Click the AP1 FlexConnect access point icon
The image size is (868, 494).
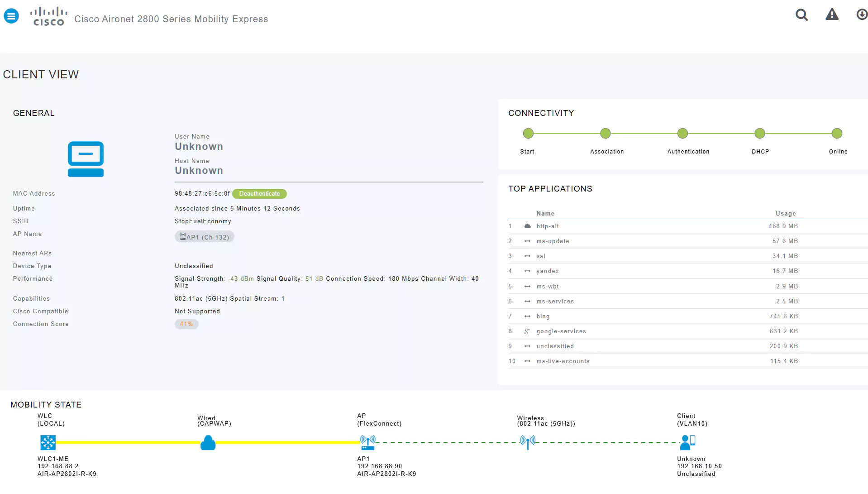click(x=367, y=442)
